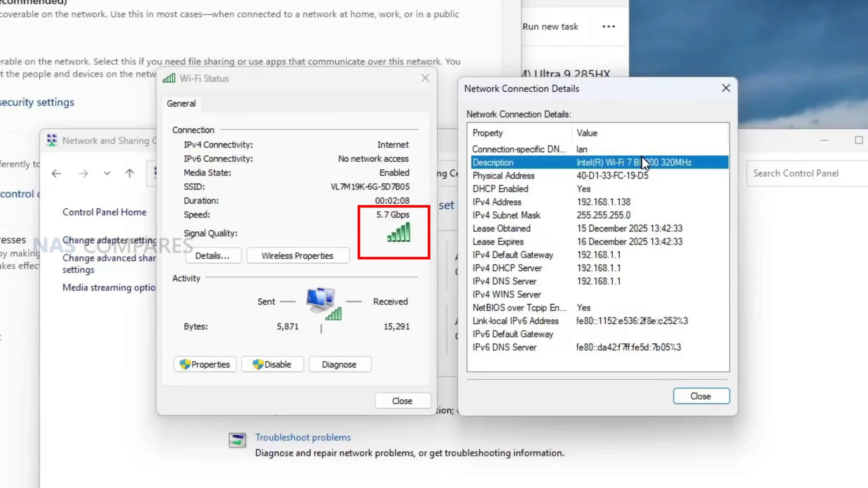Click the Wi-Fi signal icon in the title bar
The image size is (868, 488).
coord(169,78)
